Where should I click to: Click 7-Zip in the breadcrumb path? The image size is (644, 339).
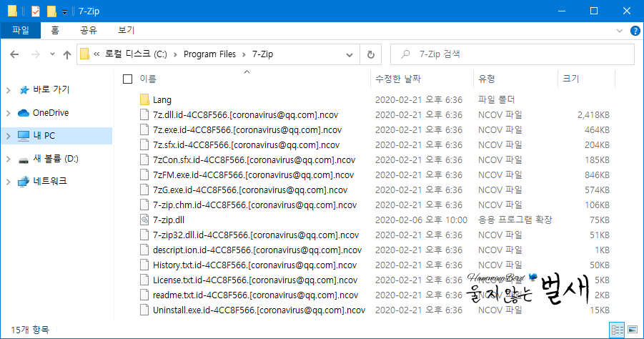pyautogui.click(x=262, y=54)
